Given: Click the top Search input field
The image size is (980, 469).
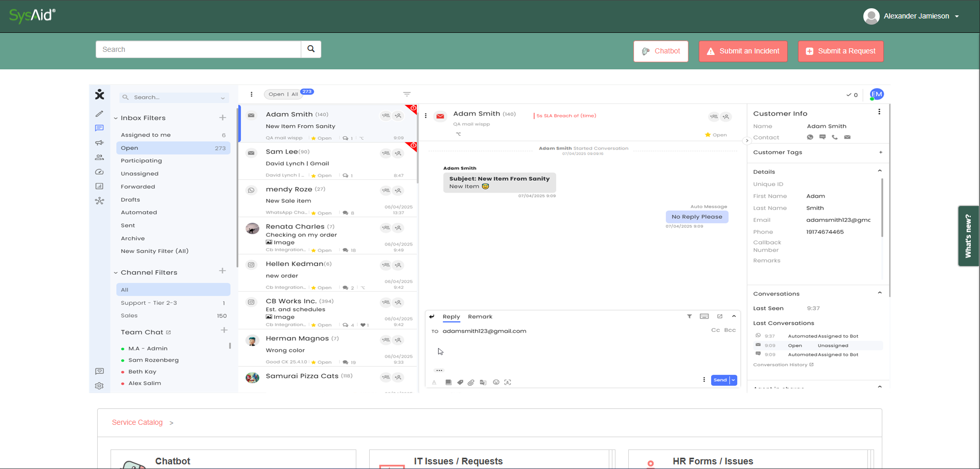Looking at the screenshot, I should tap(198, 49).
